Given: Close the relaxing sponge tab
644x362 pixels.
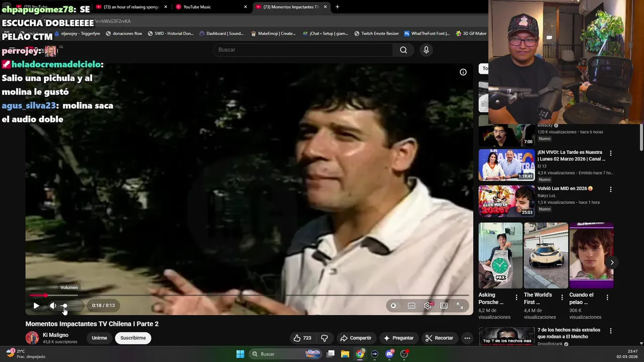Looking at the screenshot, I should [x=166, y=7].
